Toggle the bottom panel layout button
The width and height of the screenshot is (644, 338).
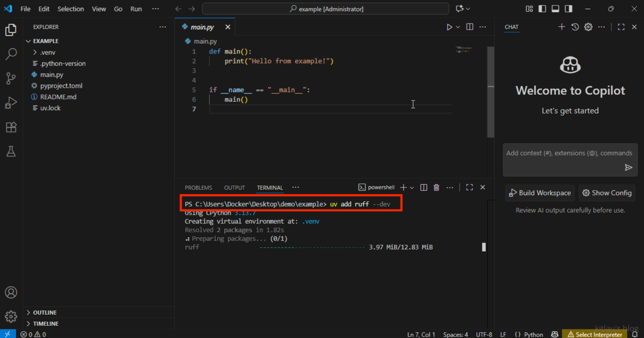(x=555, y=9)
